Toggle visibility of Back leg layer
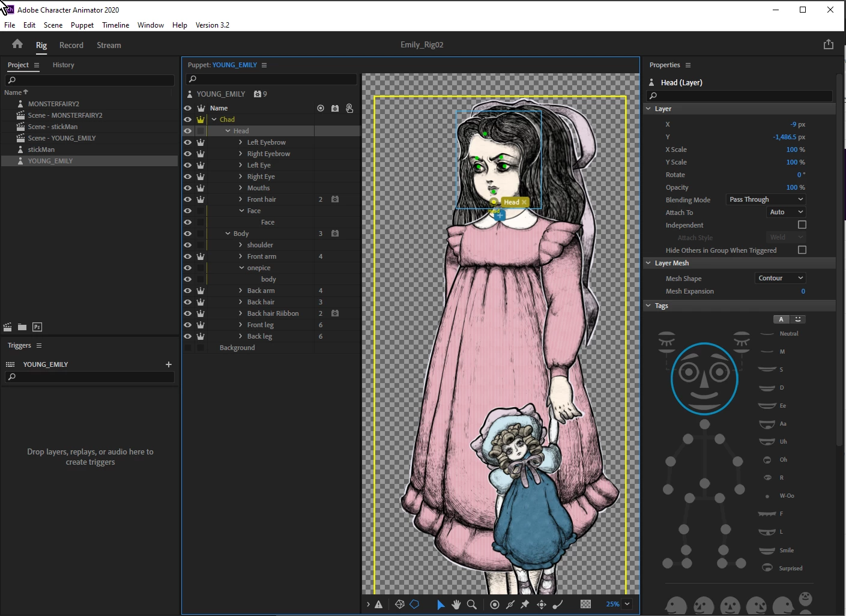The height and width of the screenshot is (616, 846). pyautogui.click(x=188, y=336)
